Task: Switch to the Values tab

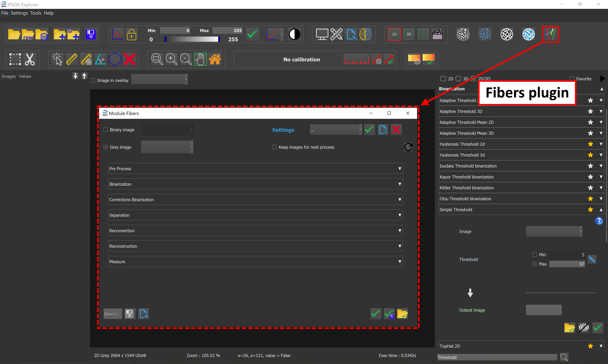Action: (x=25, y=76)
